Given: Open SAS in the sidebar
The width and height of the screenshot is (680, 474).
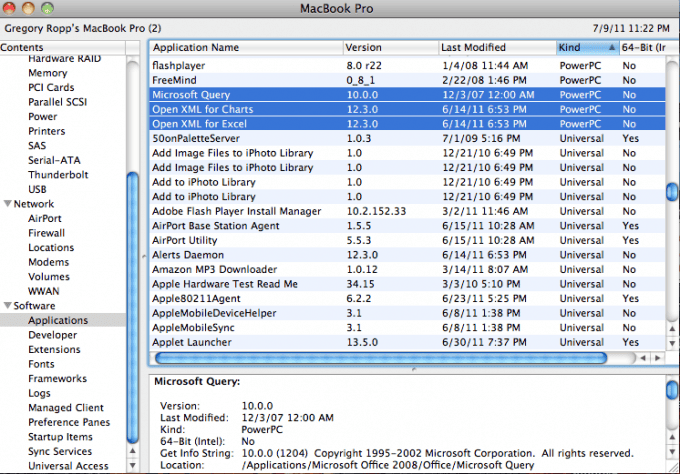Looking at the screenshot, I should (x=37, y=145).
